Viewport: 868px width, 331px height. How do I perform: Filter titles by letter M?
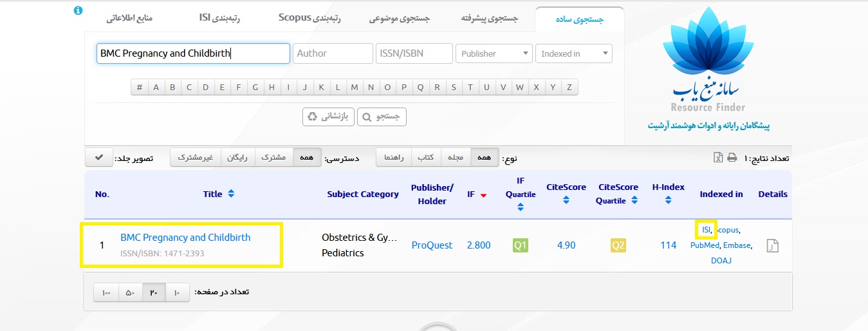click(x=355, y=87)
